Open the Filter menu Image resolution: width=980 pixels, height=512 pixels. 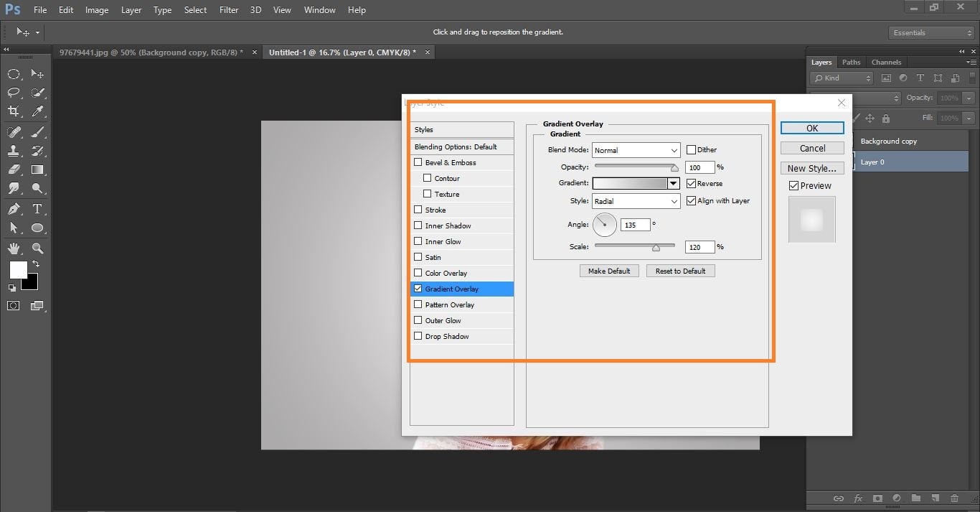[x=228, y=9]
